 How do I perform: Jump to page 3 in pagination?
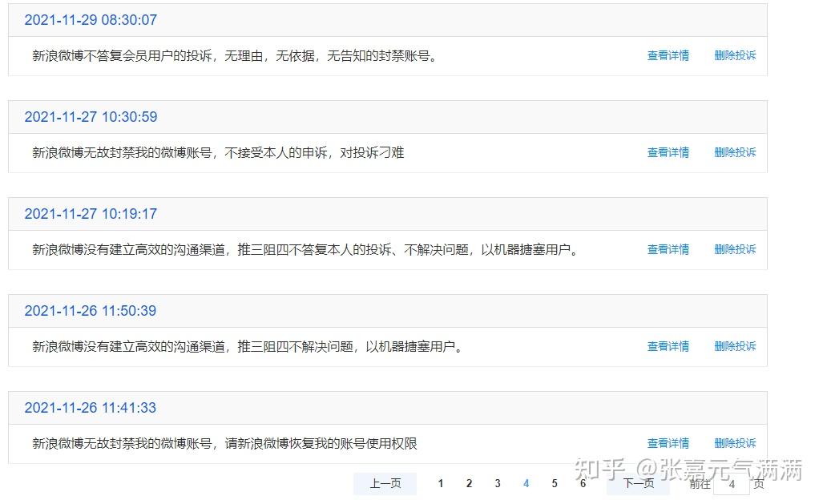point(498,483)
